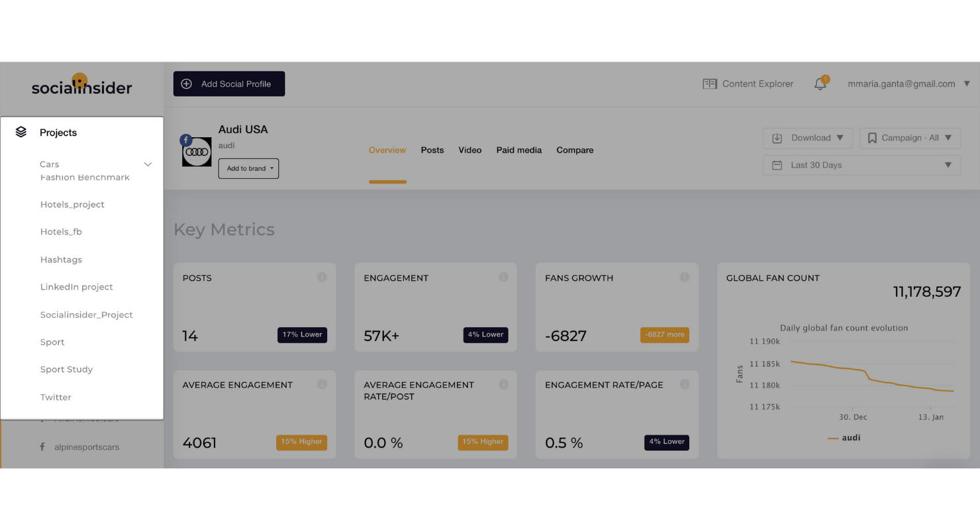Click the Key Metrics heading
980x530 pixels.
[224, 230]
